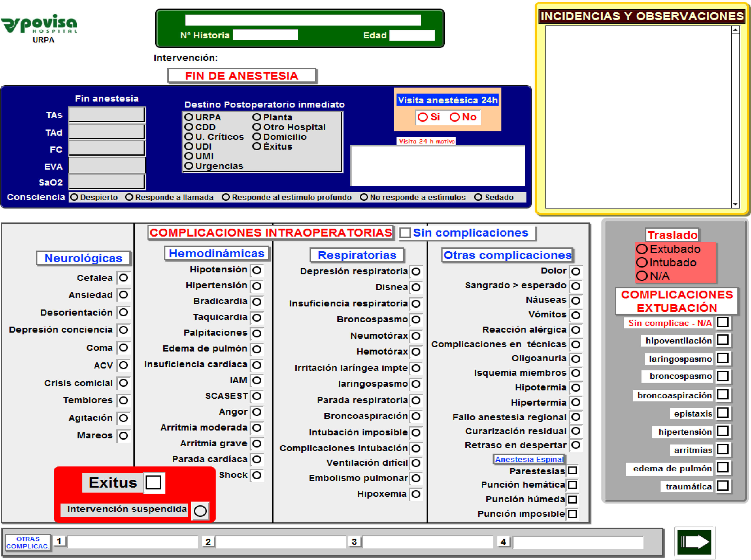Select Broncospasmo respiratory complication
This screenshot has height=560, width=751.
coord(416,319)
